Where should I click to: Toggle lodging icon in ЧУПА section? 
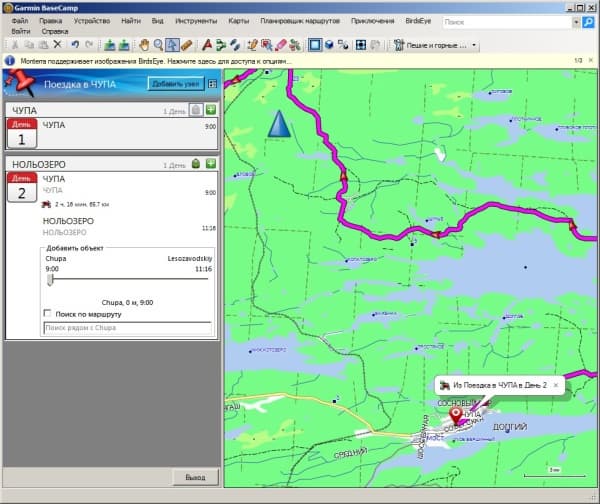(x=196, y=110)
